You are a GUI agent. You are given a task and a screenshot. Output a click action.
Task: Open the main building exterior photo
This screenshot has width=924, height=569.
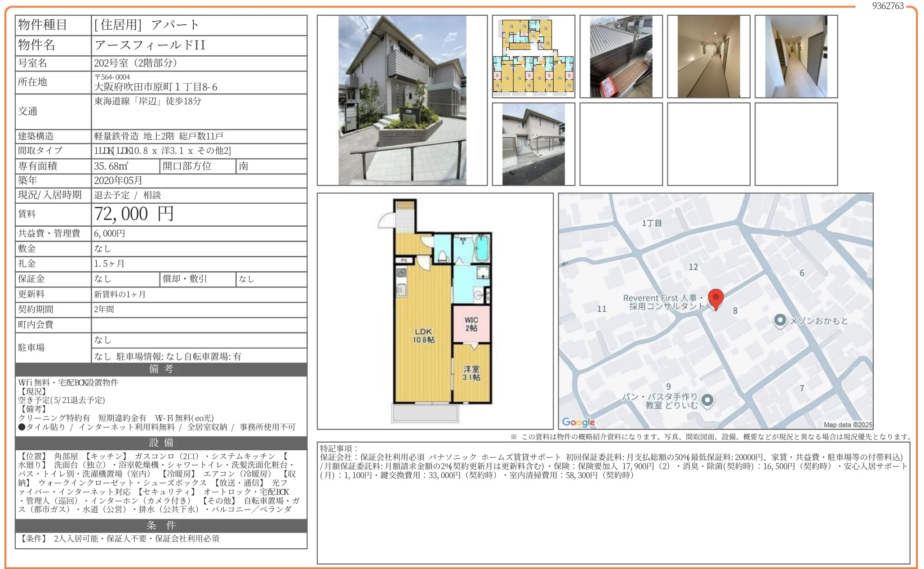(x=402, y=100)
